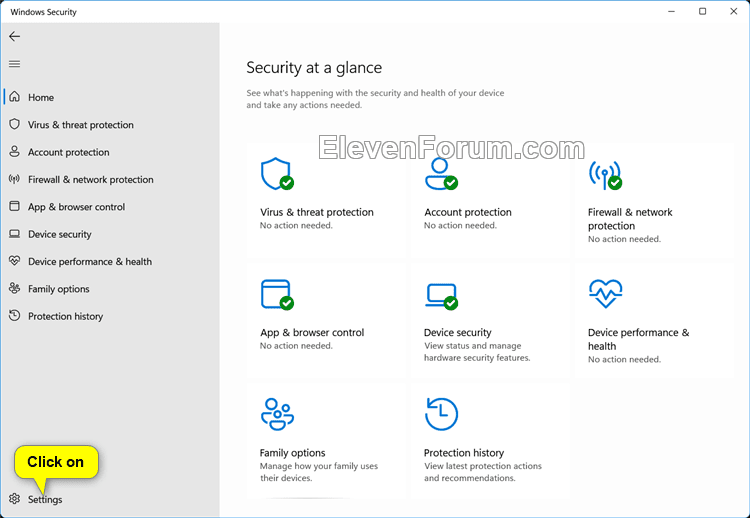Viewport: 750px width, 518px height.
Task: Select Device security in sidebar
Action: click(110, 234)
